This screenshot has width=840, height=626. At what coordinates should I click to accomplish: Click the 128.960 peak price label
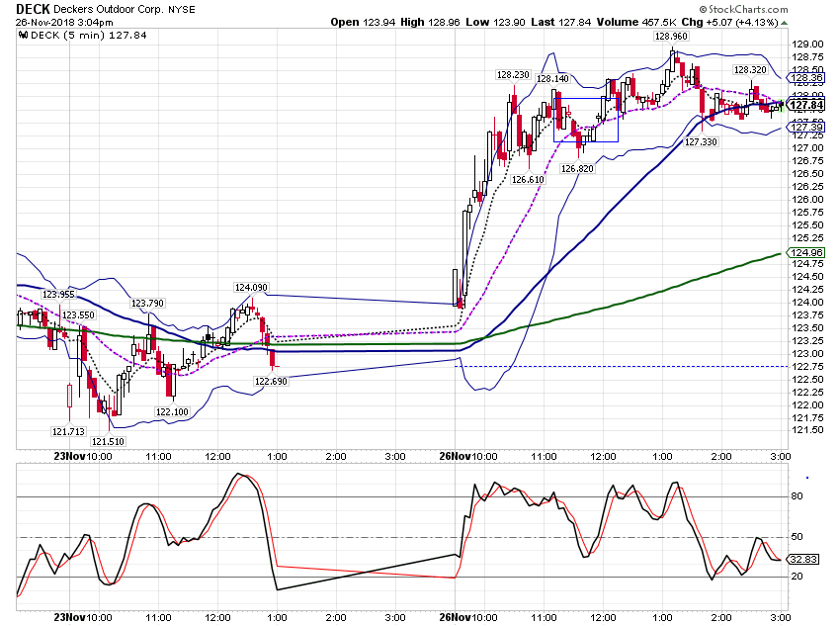point(671,37)
